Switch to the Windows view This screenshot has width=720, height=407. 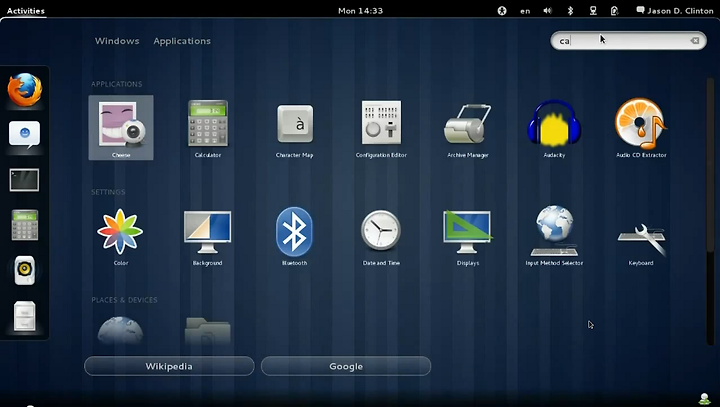[117, 41]
